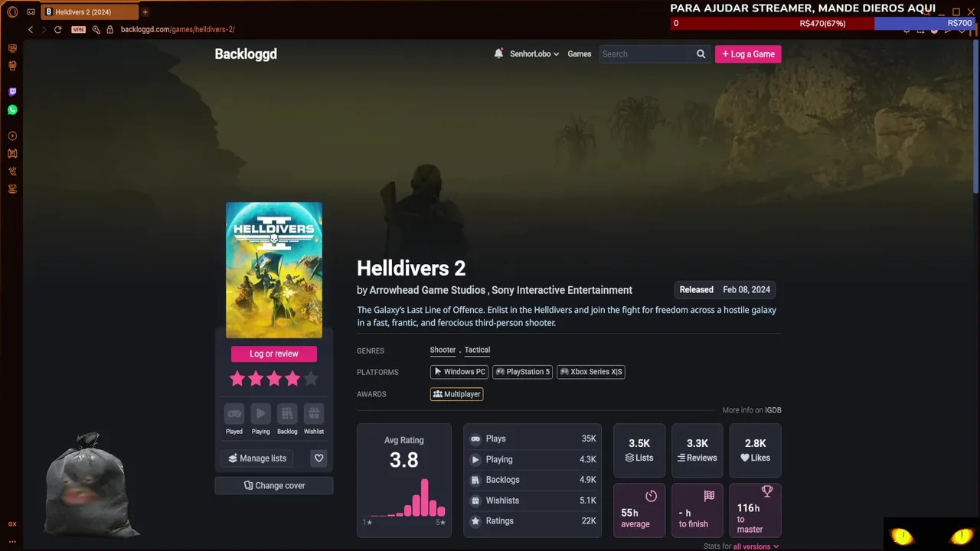980x551 pixels.
Task: Expand the SenhorLobo user dropdown
Action: click(534, 54)
